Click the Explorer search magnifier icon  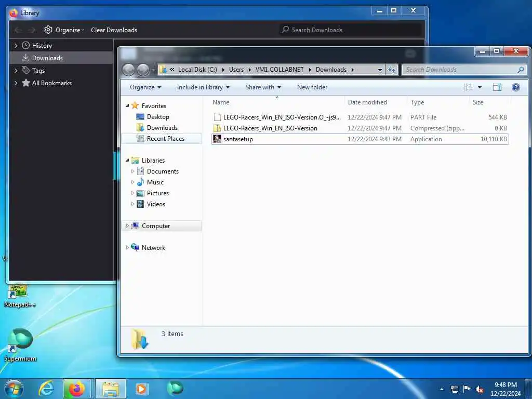point(521,70)
